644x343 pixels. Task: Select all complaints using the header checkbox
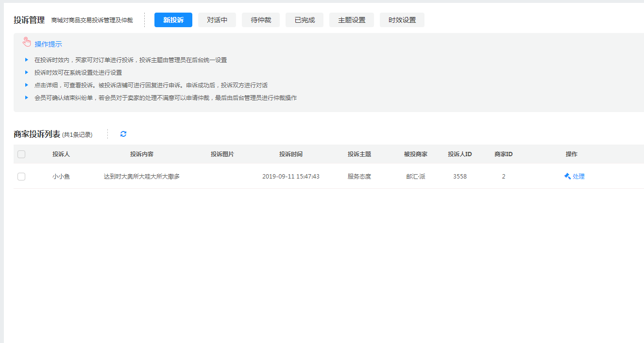point(21,154)
